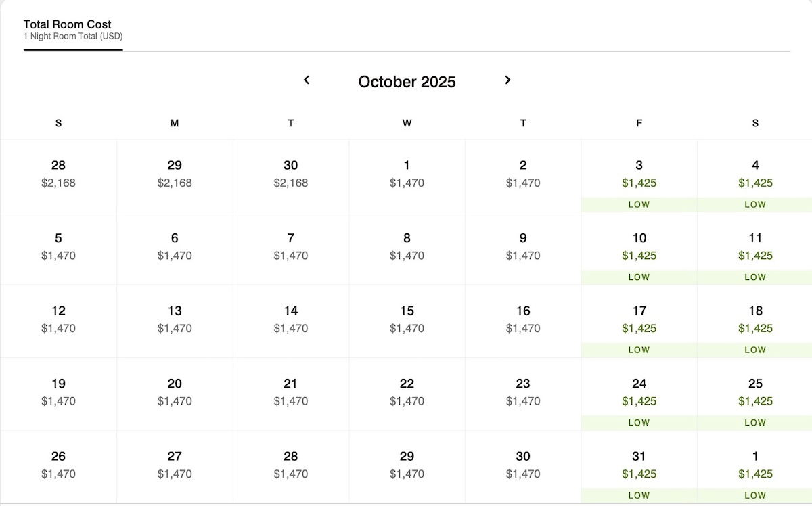The width and height of the screenshot is (812, 506).
Task: Click the October 2025 month heading
Action: 407,82
